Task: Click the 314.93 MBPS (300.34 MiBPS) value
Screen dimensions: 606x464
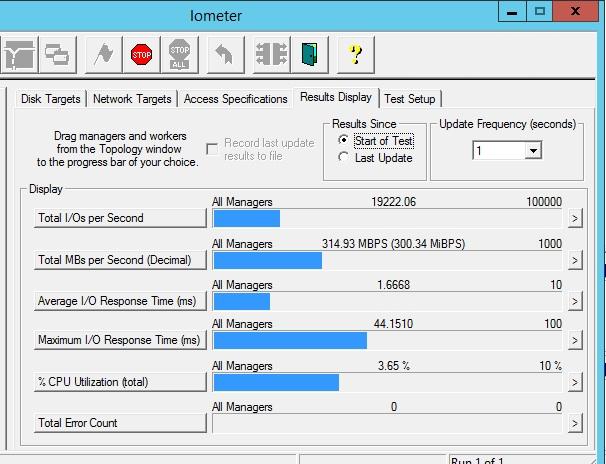Action: [393, 244]
